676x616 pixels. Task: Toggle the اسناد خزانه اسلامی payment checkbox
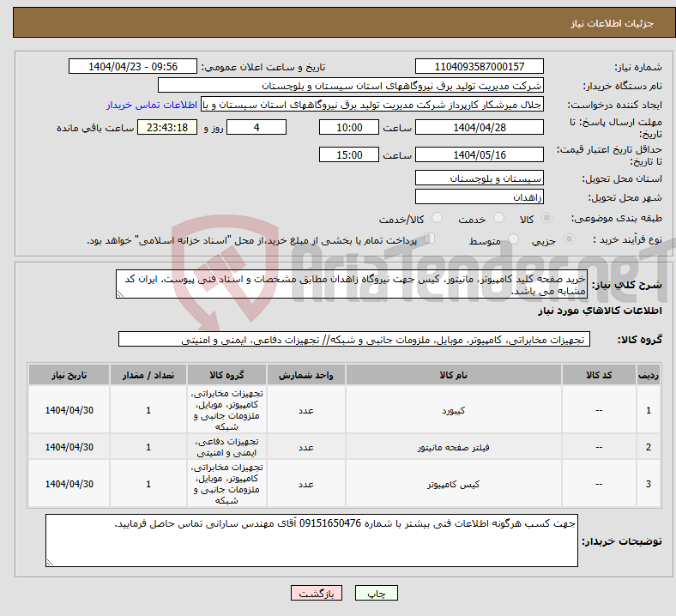tap(430, 239)
